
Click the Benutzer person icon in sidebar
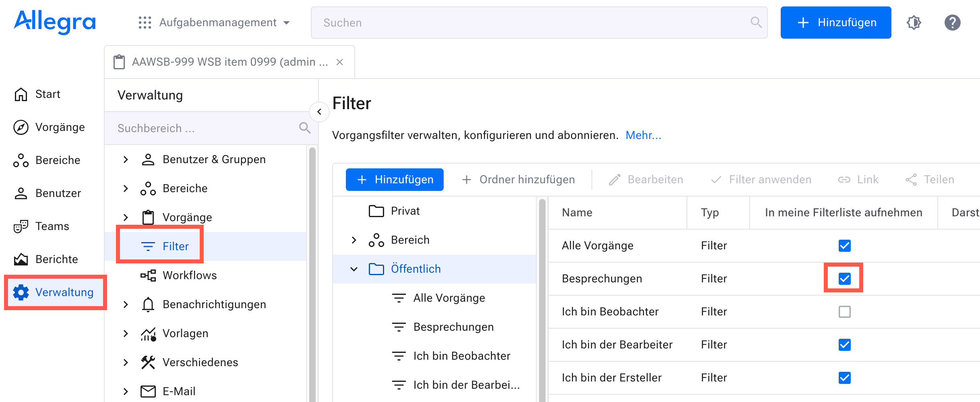point(21,193)
